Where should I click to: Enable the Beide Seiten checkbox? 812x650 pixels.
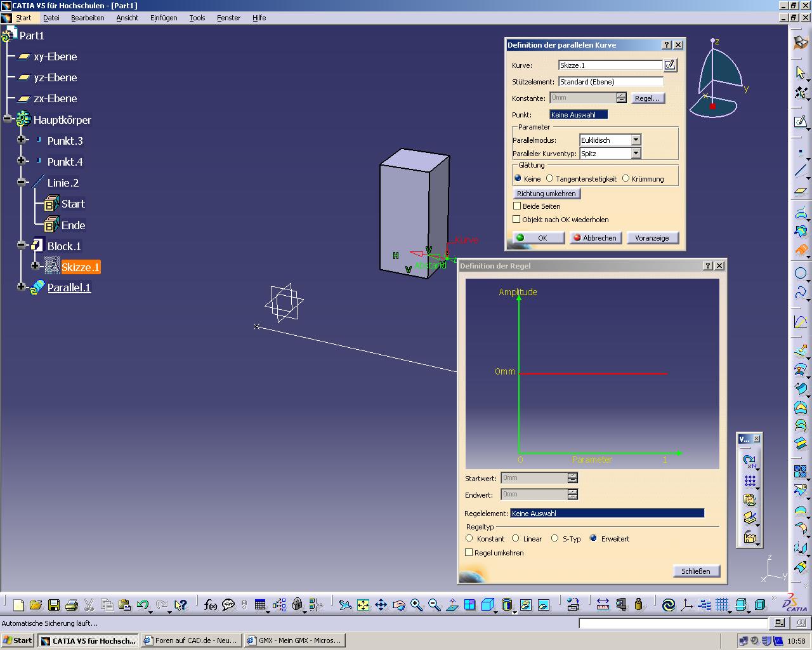[x=517, y=206]
